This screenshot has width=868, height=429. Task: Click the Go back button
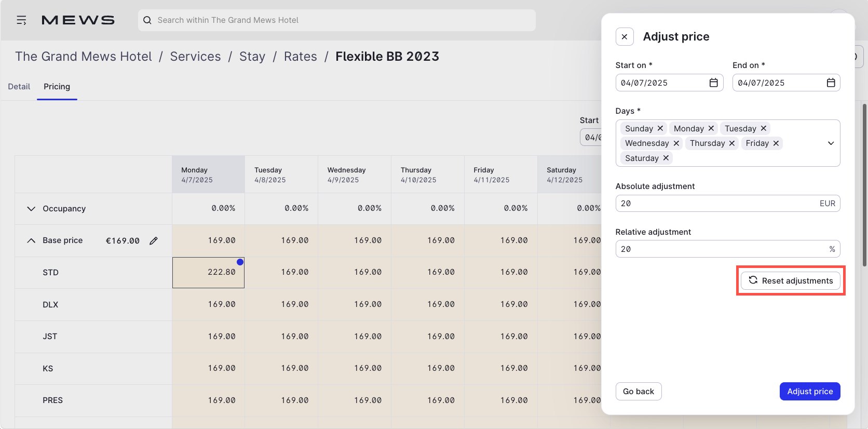coord(639,392)
